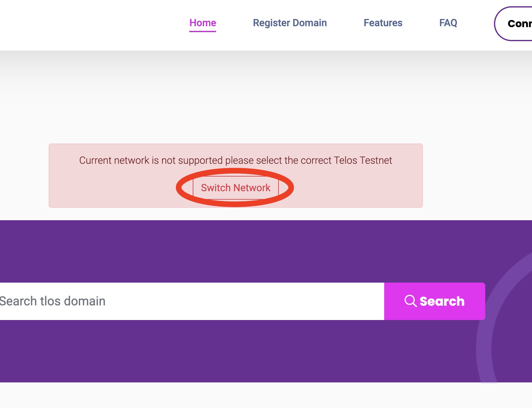Click the network not supported warning text

(x=235, y=160)
